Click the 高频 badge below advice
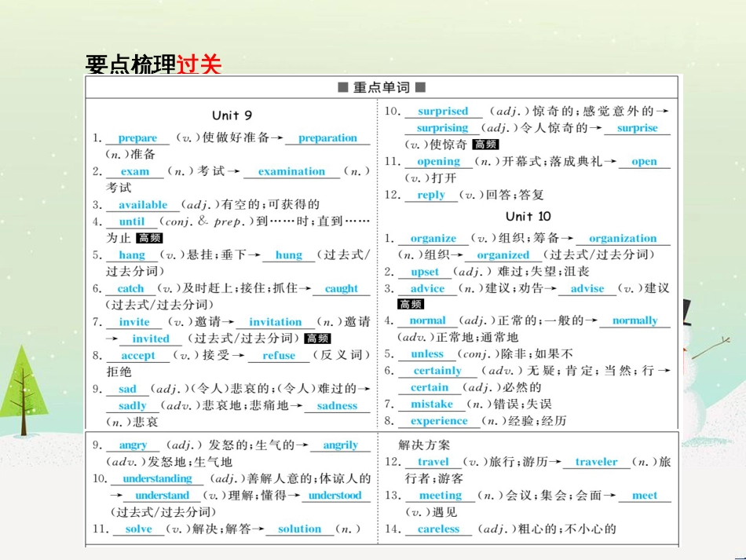This screenshot has width=746, height=560. (410, 303)
